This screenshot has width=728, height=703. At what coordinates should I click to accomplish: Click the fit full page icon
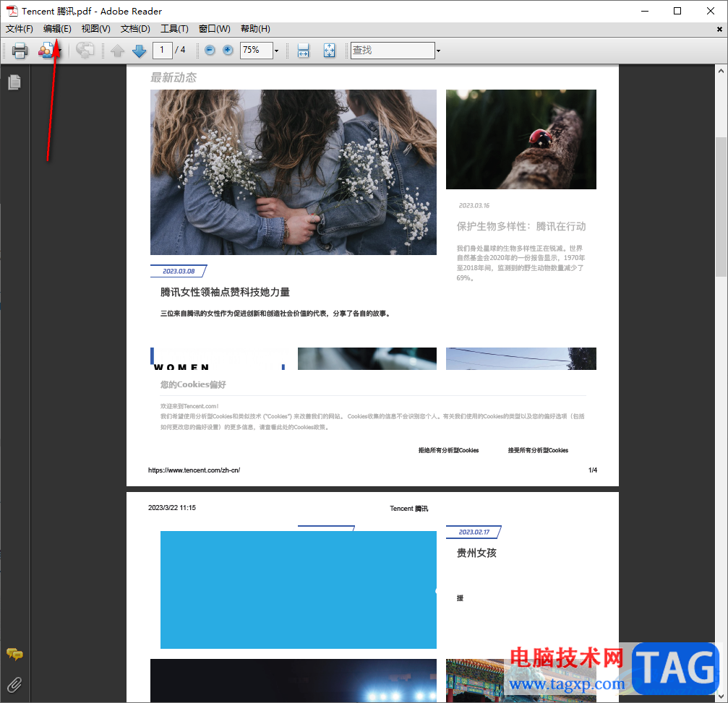click(329, 50)
